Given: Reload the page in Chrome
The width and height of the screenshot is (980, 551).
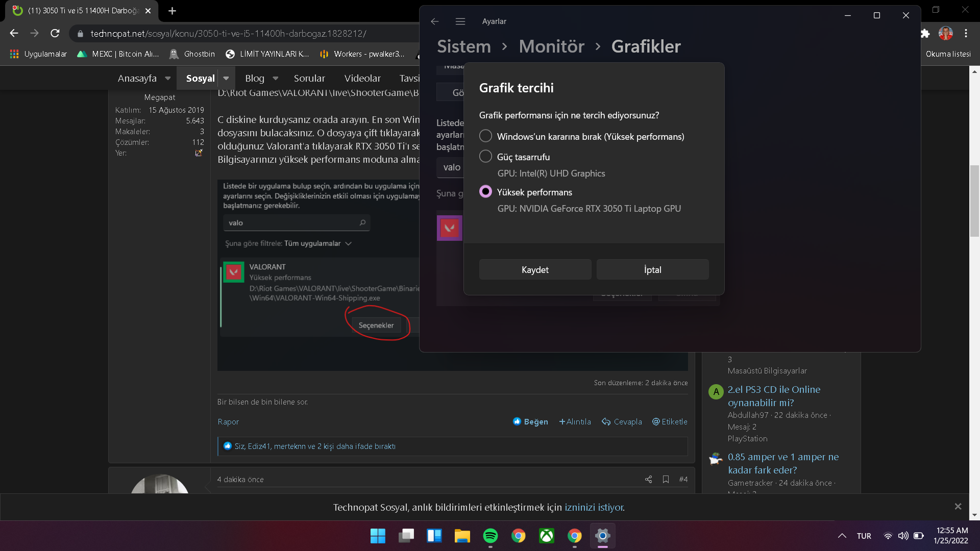Looking at the screenshot, I should [x=55, y=33].
